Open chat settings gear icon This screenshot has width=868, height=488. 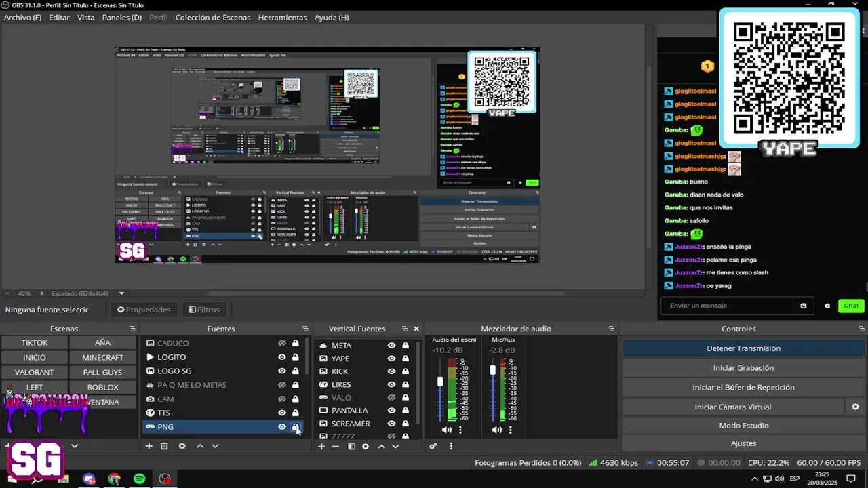pyautogui.click(x=827, y=306)
